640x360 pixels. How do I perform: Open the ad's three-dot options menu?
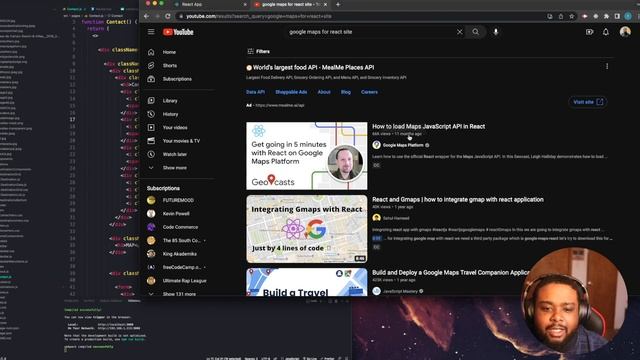(x=607, y=66)
